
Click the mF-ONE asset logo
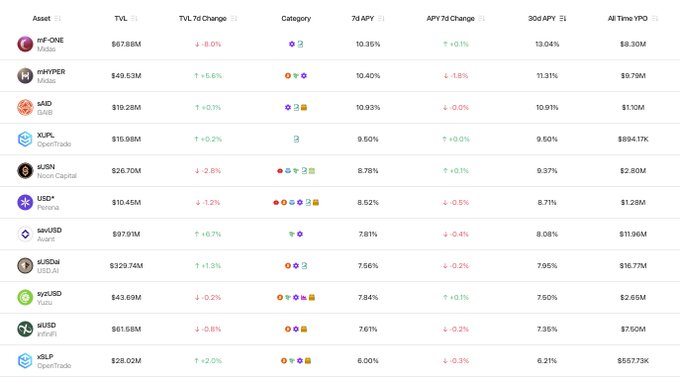click(25, 44)
